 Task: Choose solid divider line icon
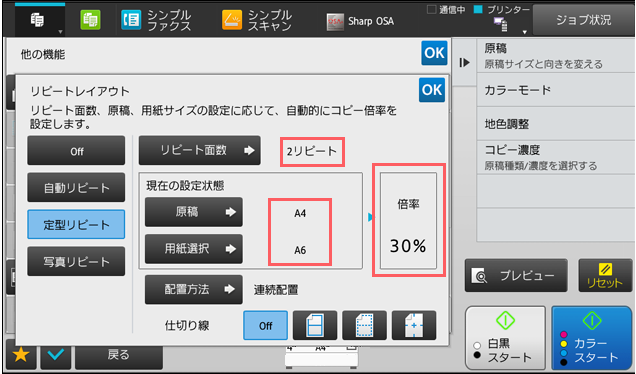[315, 325]
